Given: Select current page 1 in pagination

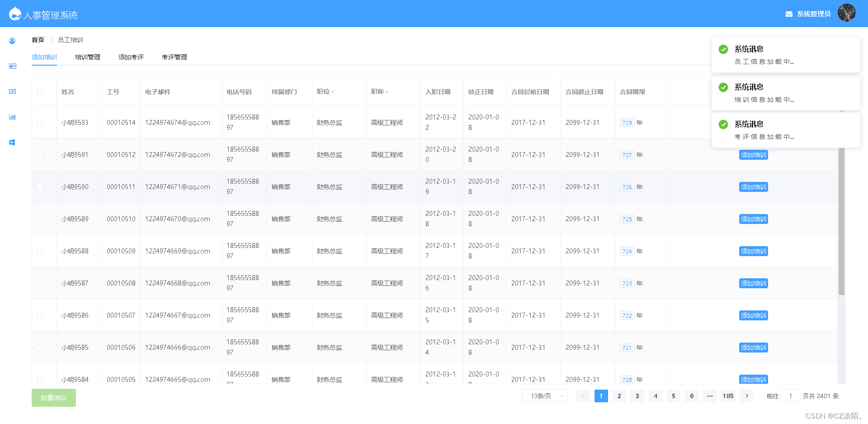Looking at the screenshot, I should tap(601, 396).
